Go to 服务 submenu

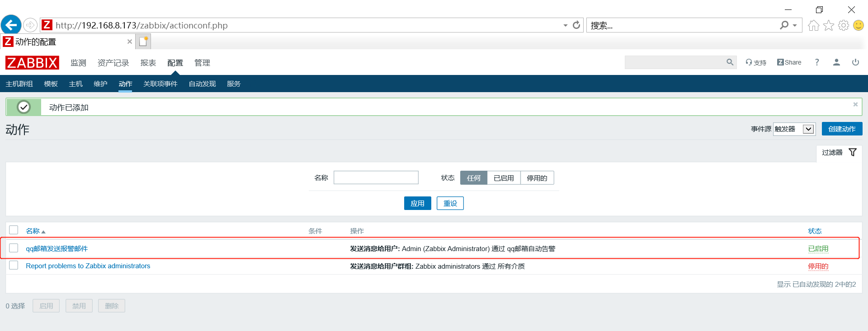(234, 84)
